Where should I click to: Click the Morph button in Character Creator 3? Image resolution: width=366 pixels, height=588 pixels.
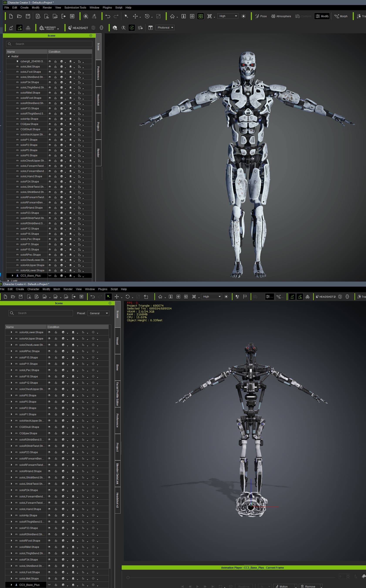341,16
